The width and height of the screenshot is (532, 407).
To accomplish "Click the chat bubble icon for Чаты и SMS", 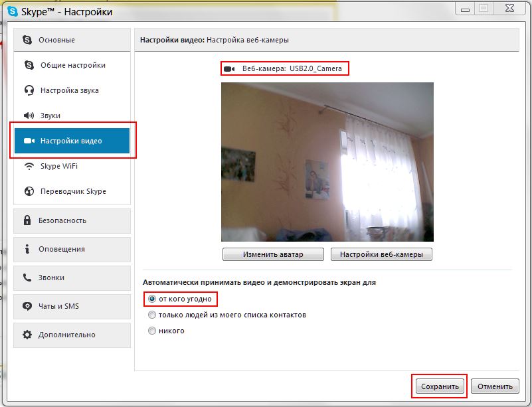I will click(27, 306).
